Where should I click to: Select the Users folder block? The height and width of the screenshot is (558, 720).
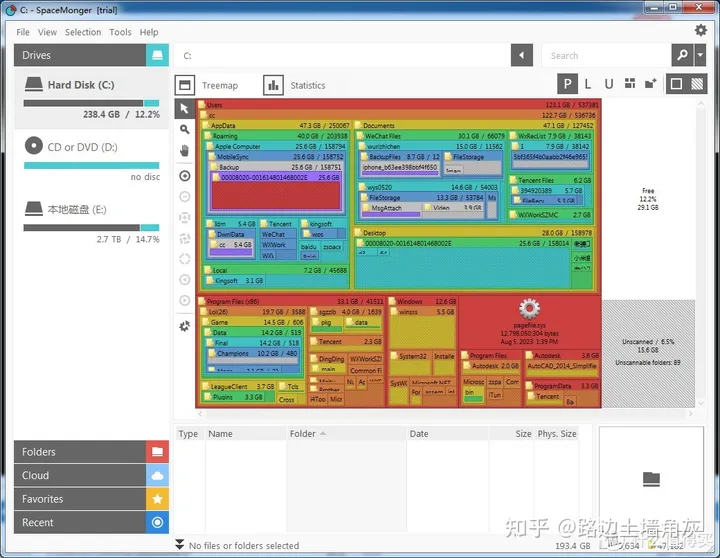399,105
